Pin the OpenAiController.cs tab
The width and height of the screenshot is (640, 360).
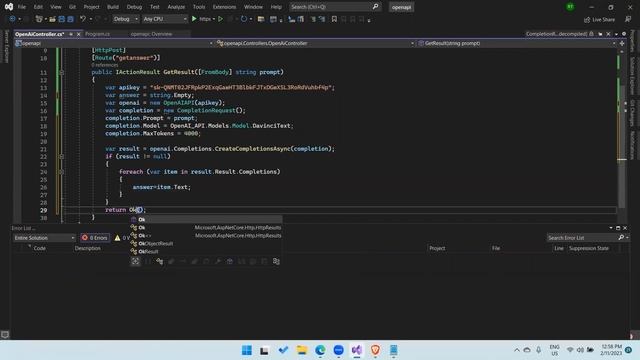(x=71, y=34)
